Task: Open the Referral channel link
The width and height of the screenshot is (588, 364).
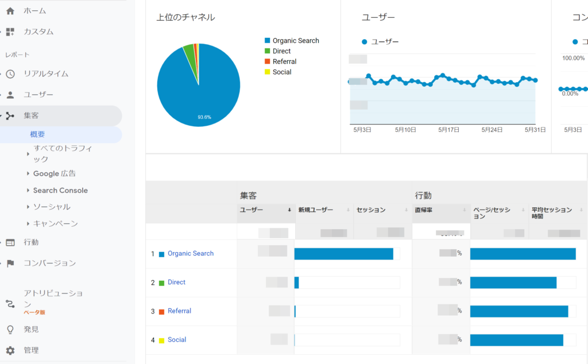Action: click(179, 311)
